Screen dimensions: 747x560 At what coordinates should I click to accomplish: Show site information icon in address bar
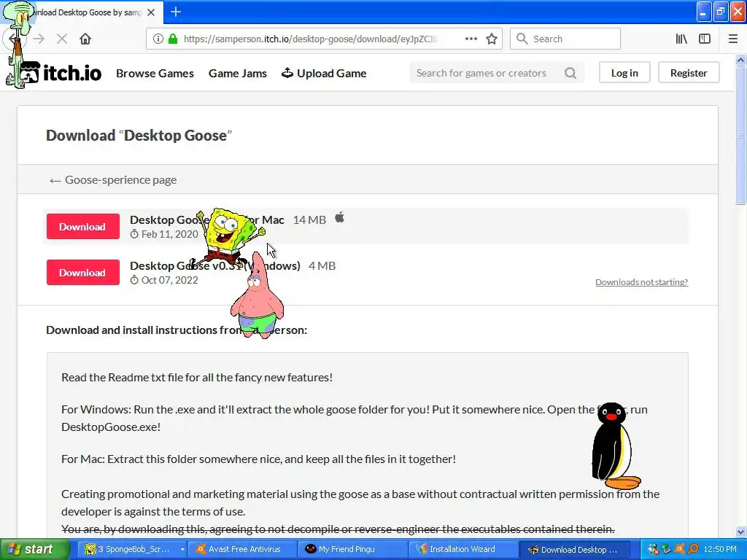pyautogui.click(x=158, y=39)
